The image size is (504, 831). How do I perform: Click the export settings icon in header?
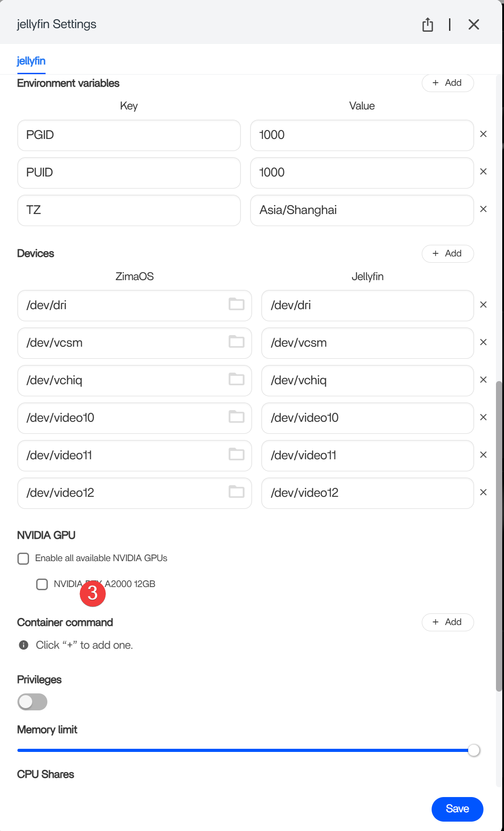coord(428,25)
